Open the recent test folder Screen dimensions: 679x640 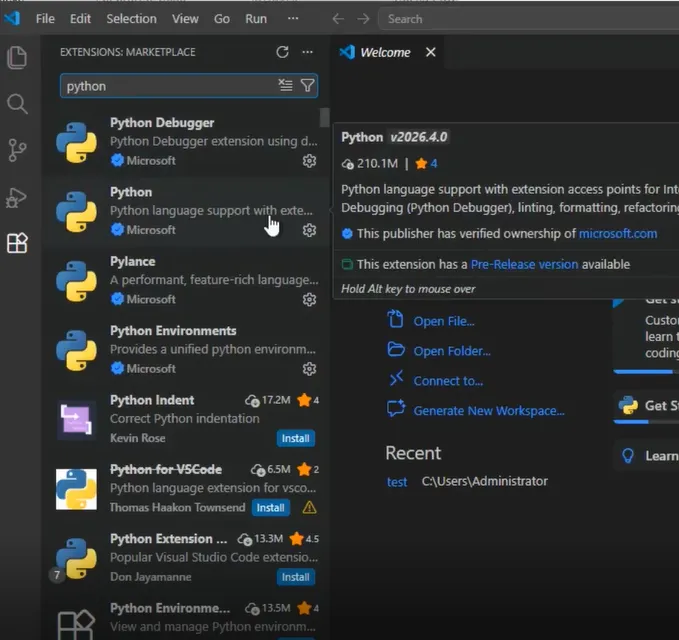pyautogui.click(x=397, y=482)
